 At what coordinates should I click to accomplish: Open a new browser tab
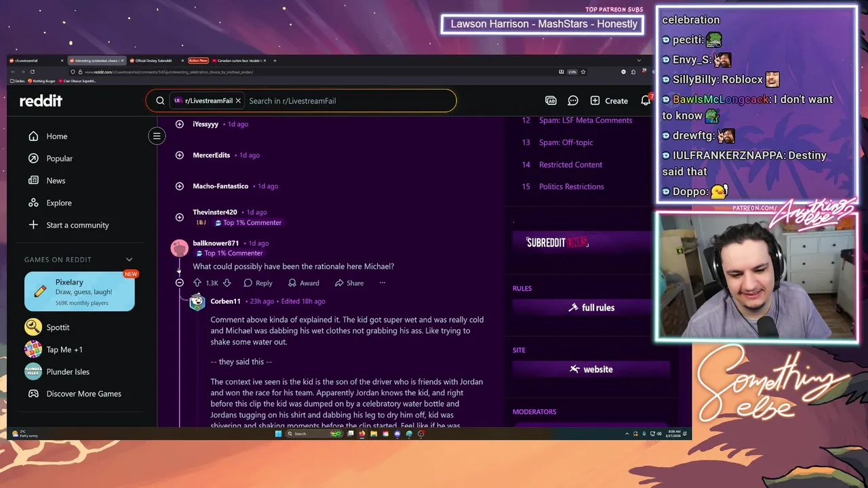coord(275,60)
